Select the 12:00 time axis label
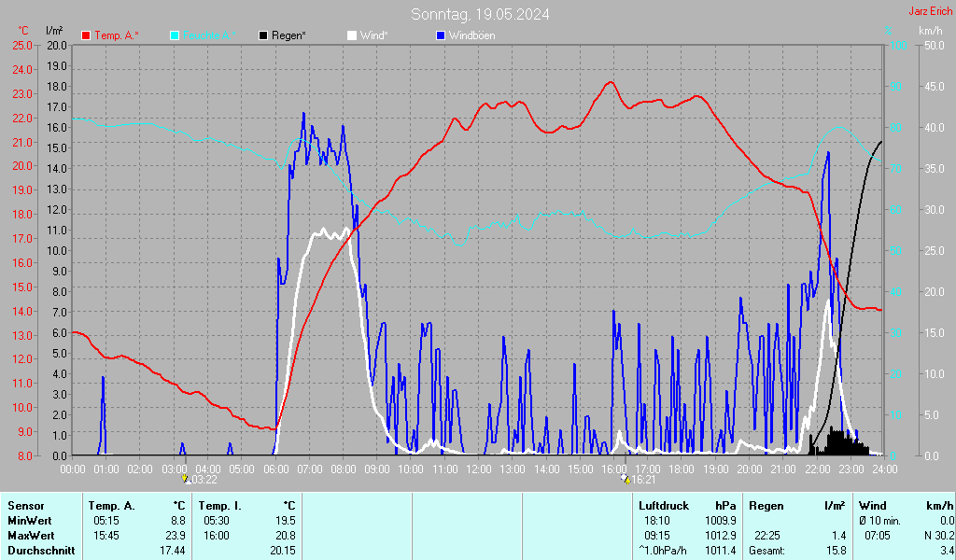The image size is (956, 560). [479, 468]
